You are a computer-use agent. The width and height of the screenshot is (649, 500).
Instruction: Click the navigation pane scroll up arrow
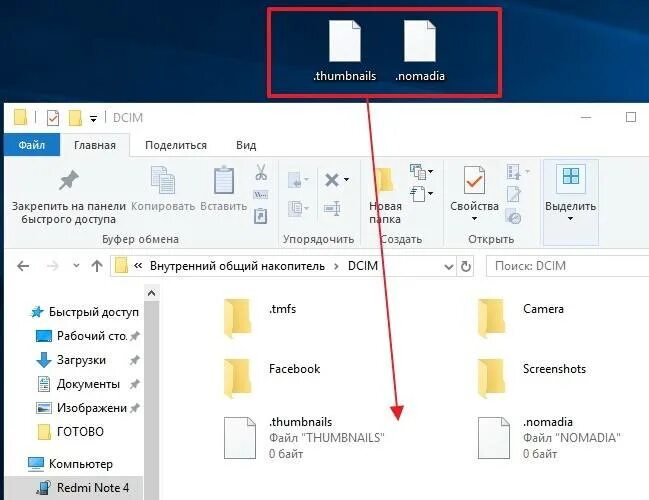151,293
